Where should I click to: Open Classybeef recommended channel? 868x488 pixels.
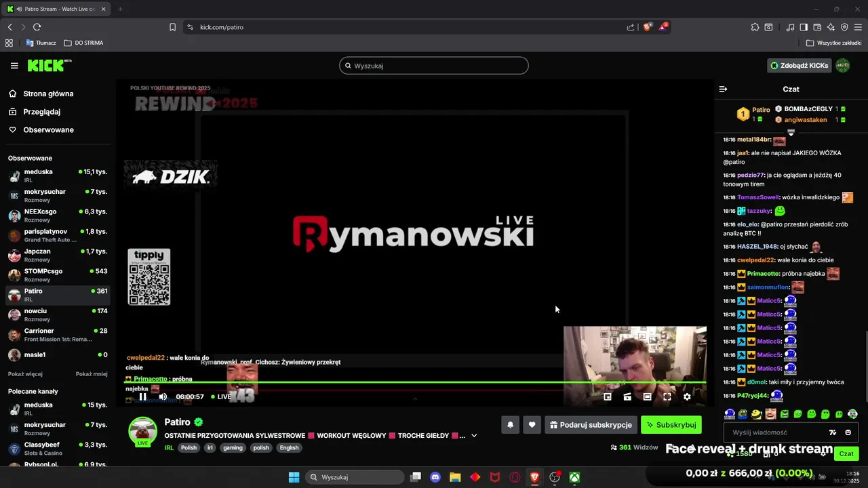[x=58, y=449]
